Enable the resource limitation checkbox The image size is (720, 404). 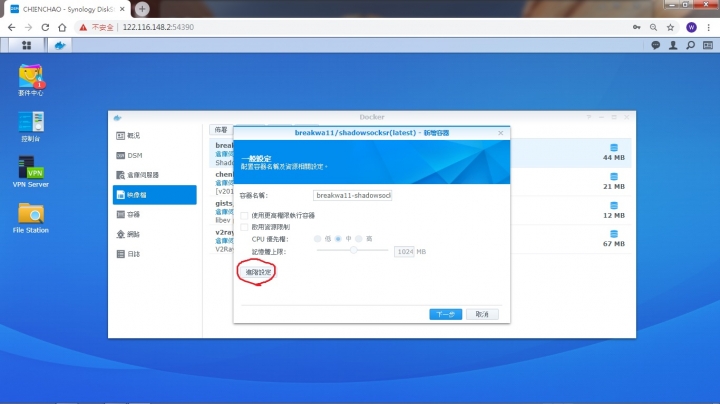(x=244, y=227)
